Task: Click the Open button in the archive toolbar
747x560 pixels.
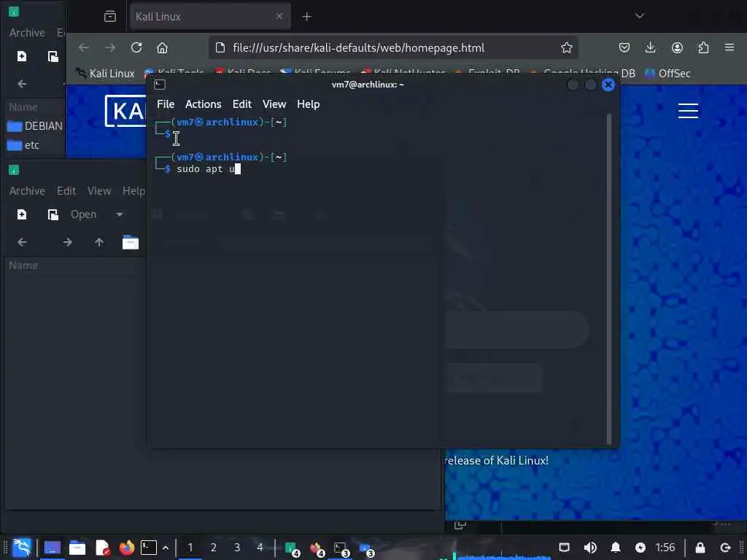Action: click(83, 215)
